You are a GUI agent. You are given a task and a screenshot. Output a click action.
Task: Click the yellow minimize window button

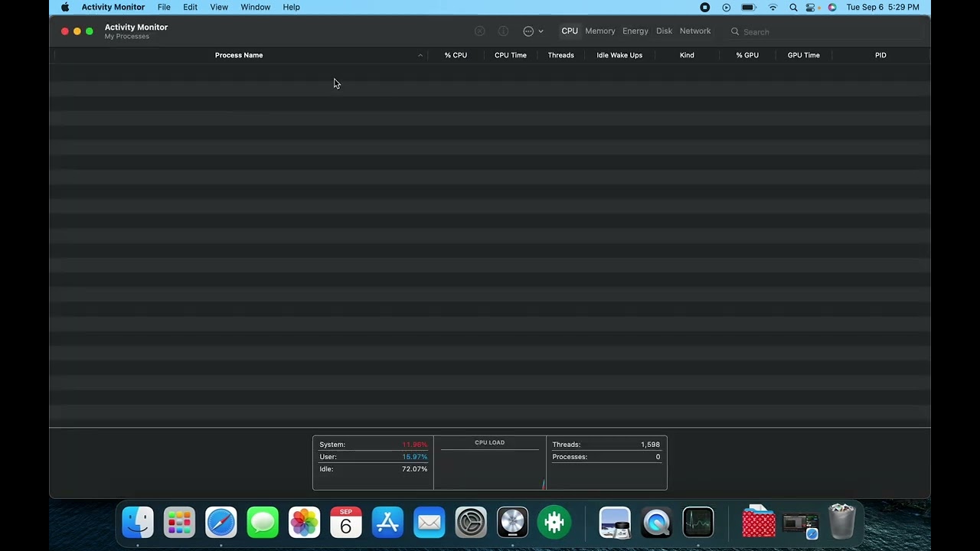pos(77,31)
